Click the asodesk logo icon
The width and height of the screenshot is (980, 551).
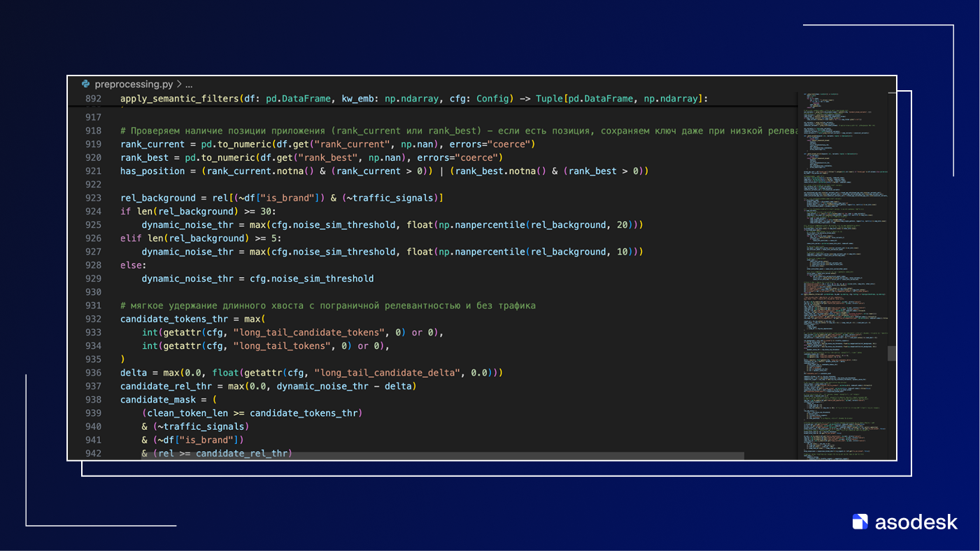coord(860,522)
